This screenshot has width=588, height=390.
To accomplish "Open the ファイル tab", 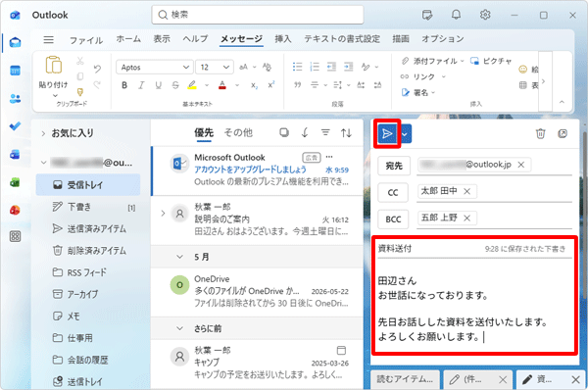I will tap(86, 40).
